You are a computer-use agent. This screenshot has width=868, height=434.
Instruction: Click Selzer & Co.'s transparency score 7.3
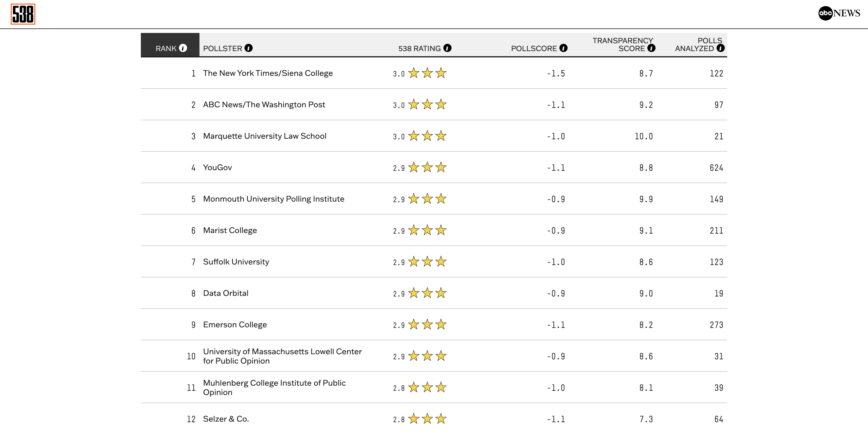(646, 419)
